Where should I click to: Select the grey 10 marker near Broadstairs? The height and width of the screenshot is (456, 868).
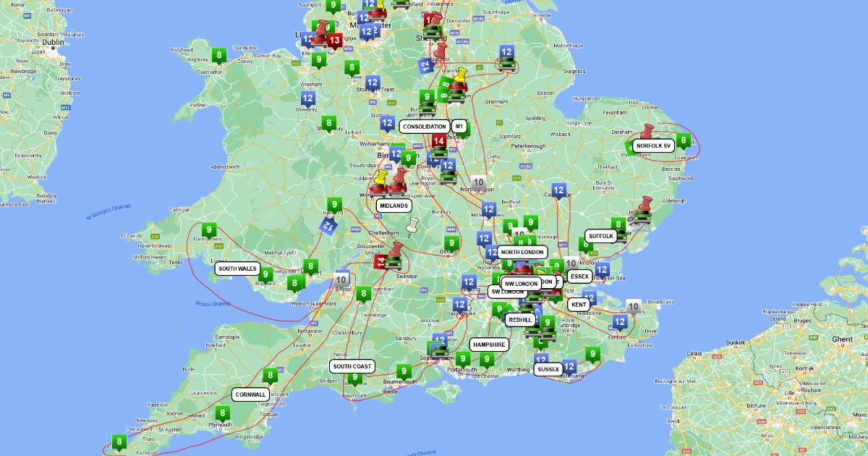point(634,307)
